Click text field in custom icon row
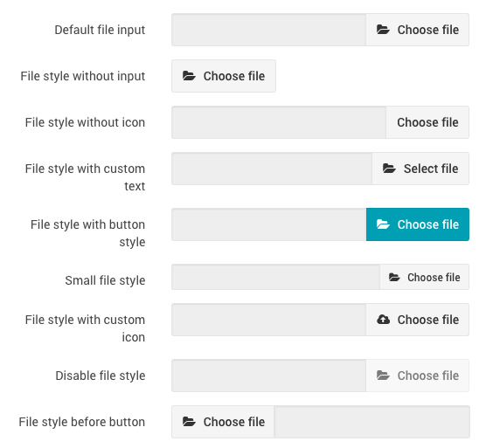479x448 pixels. point(269,320)
